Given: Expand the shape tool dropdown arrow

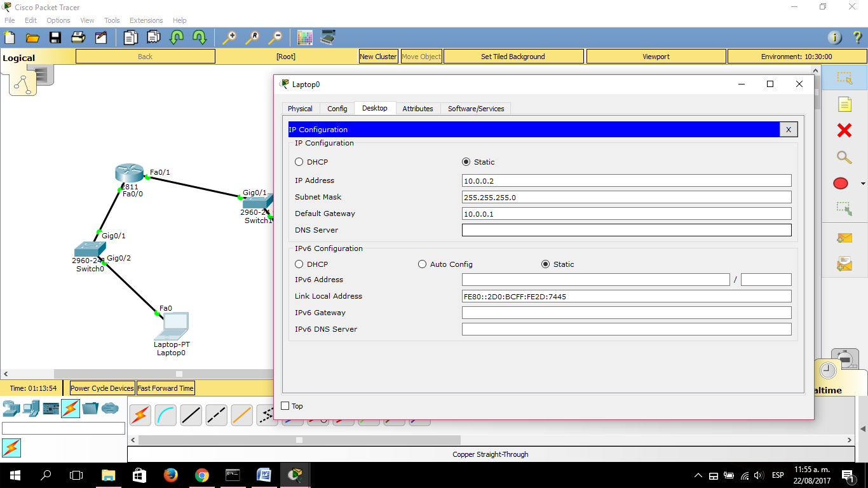Looking at the screenshot, I should pyautogui.click(x=862, y=184).
